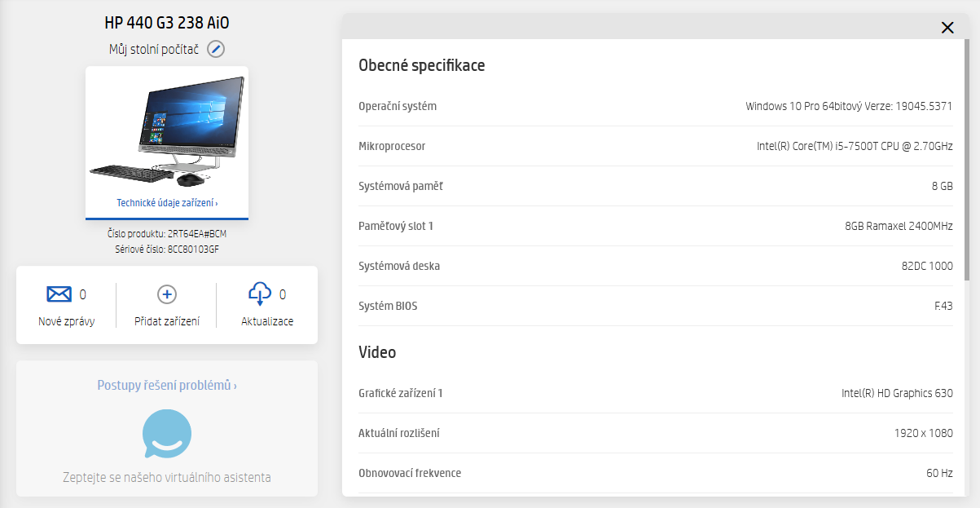
Task: Open the envelope icon for new messages
Action: click(59, 294)
